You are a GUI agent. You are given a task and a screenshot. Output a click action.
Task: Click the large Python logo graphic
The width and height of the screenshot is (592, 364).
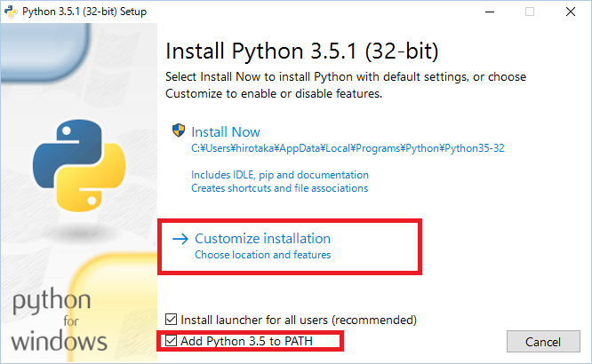(x=71, y=162)
